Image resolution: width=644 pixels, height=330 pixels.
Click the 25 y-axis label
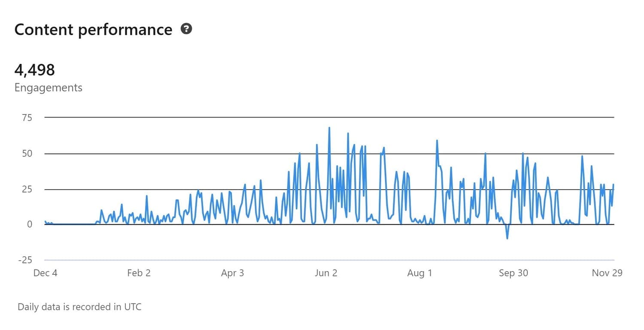pos(27,189)
